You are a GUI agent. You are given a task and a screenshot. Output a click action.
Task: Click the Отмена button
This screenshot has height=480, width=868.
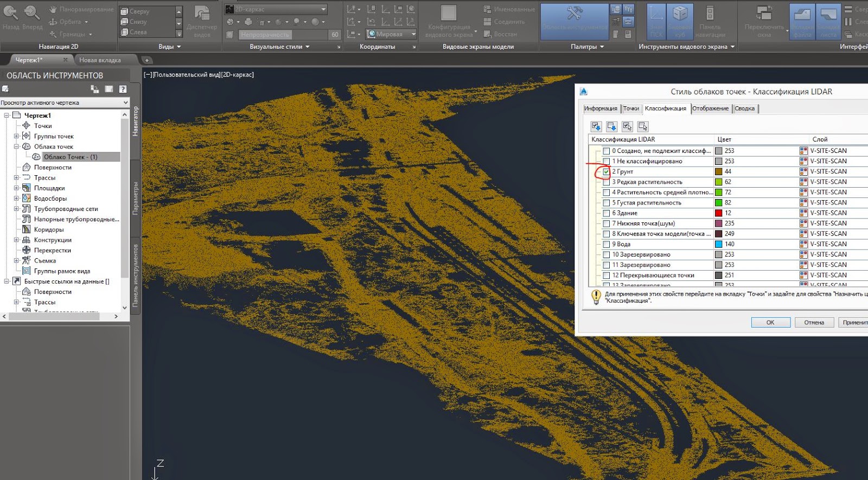(814, 322)
